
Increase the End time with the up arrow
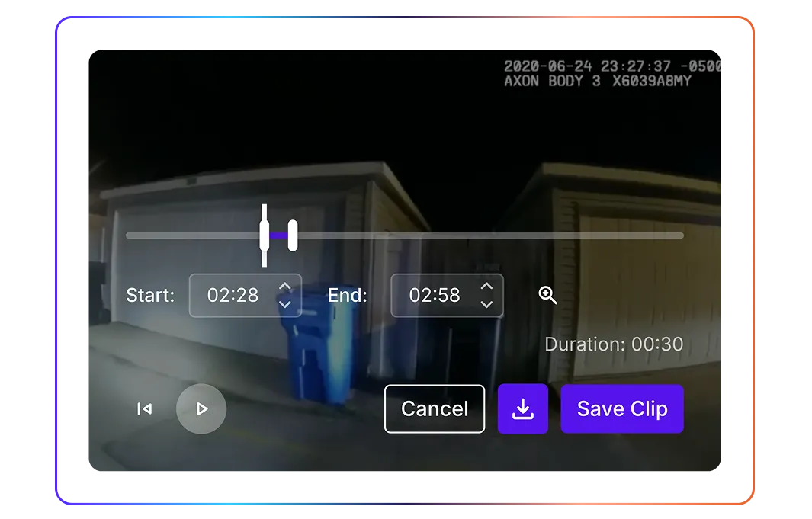[486, 286]
